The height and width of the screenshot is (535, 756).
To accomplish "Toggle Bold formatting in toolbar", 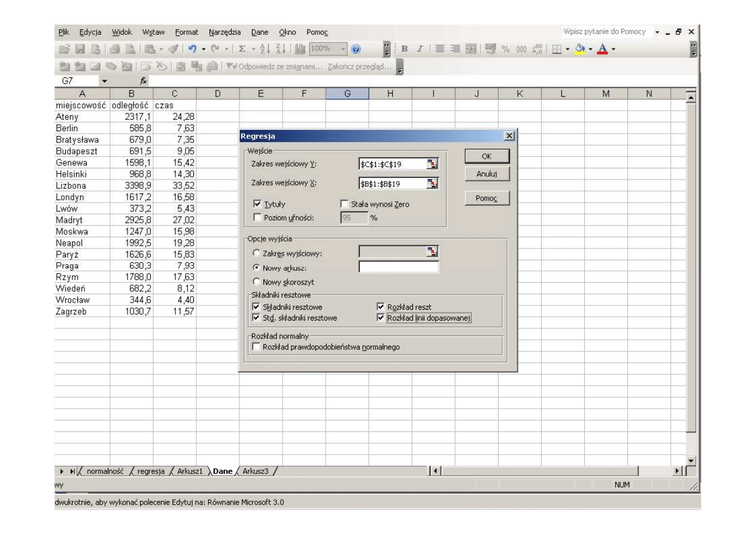I will (405, 49).
